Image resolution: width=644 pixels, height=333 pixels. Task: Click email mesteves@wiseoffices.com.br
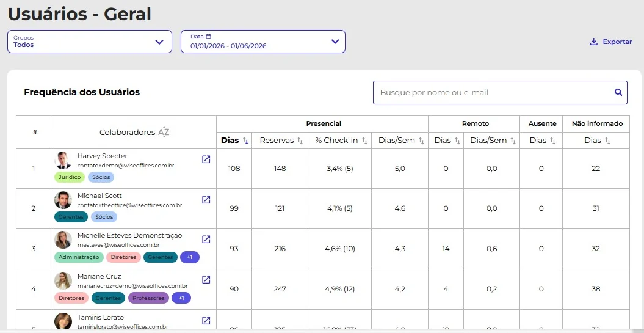point(118,245)
